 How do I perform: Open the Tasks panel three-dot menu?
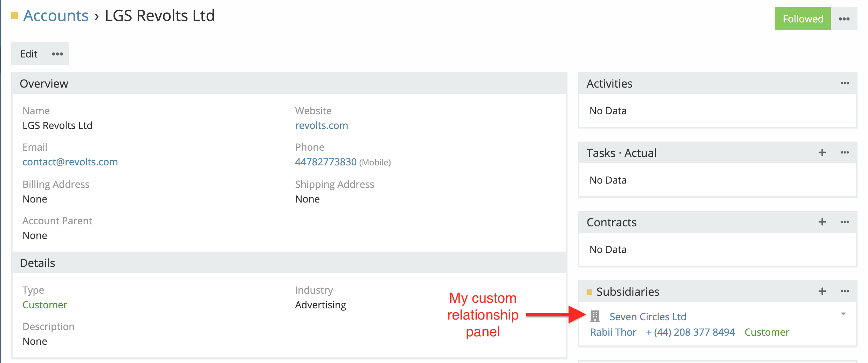coord(845,152)
